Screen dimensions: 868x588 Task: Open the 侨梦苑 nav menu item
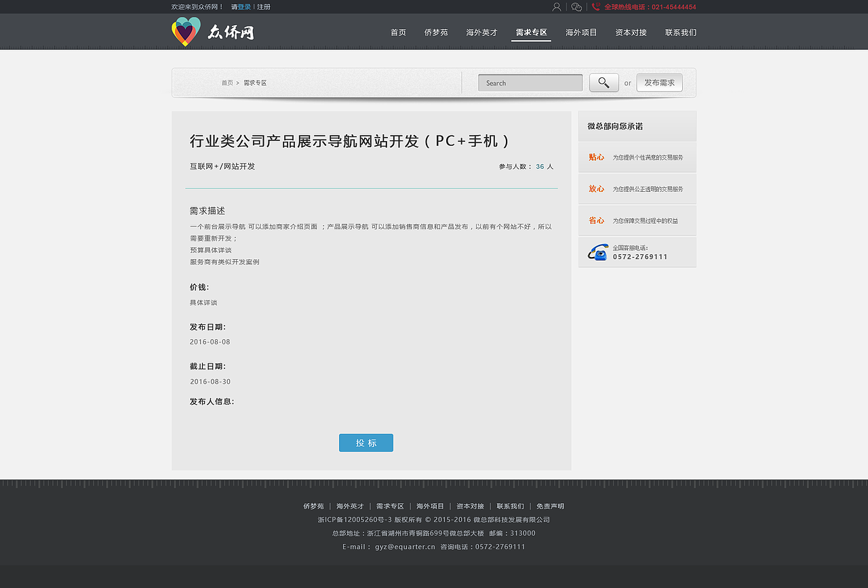click(436, 33)
